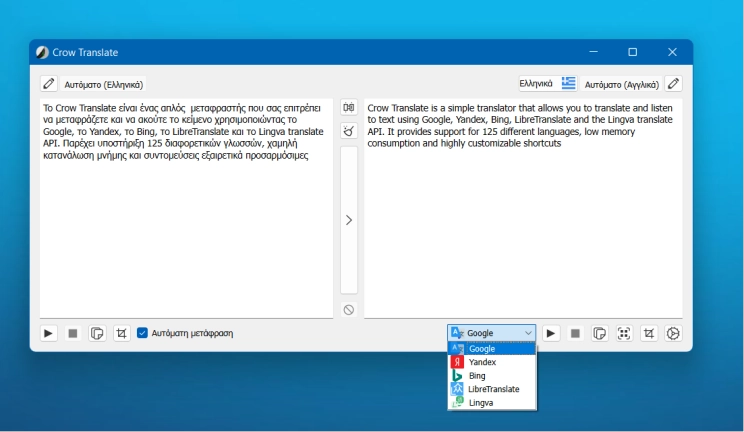Play the source text speech

[48, 333]
